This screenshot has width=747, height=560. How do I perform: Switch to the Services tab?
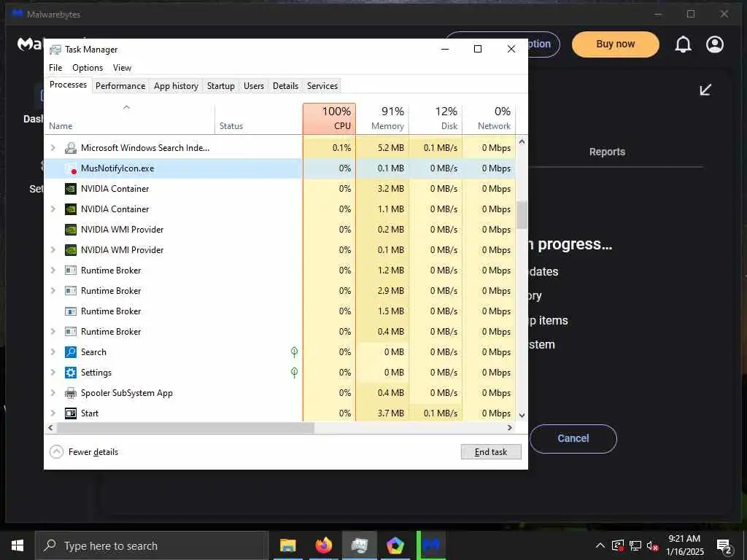(x=322, y=86)
